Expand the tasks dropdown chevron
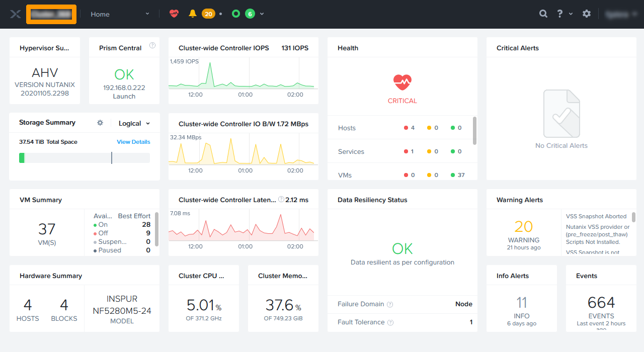644x352 pixels. point(262,14)
